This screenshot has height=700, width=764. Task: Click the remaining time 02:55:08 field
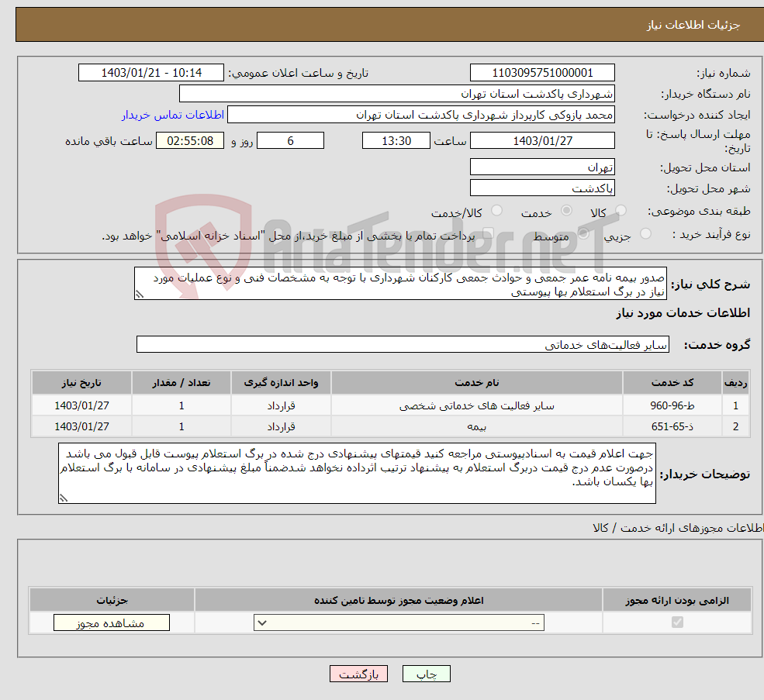[x=190, y=141]
